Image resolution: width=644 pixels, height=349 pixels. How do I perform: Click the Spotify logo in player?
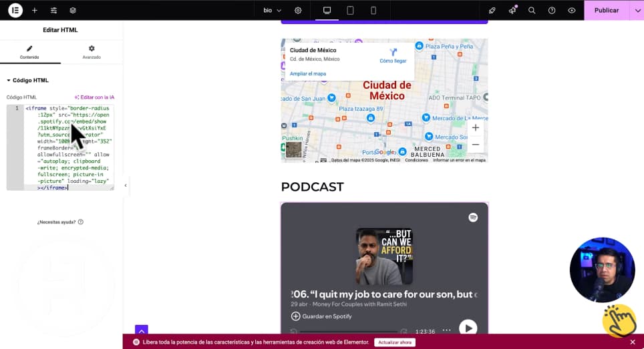tap(473, 218)
